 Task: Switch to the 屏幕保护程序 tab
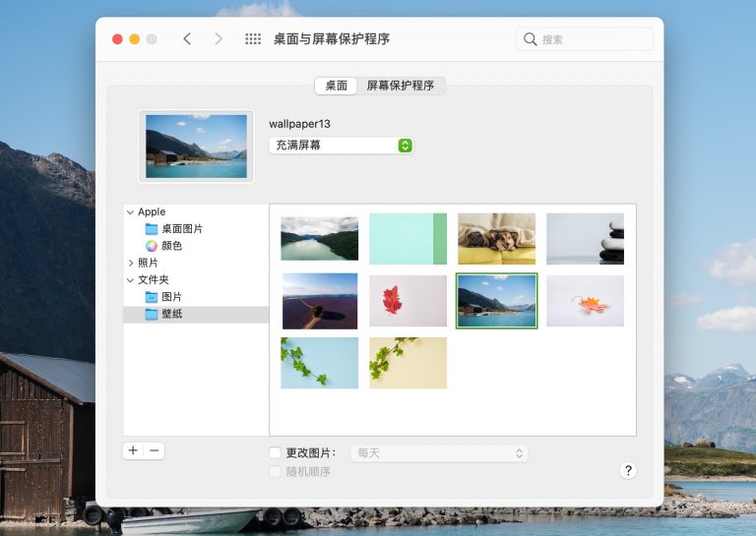tap(401, 86)
